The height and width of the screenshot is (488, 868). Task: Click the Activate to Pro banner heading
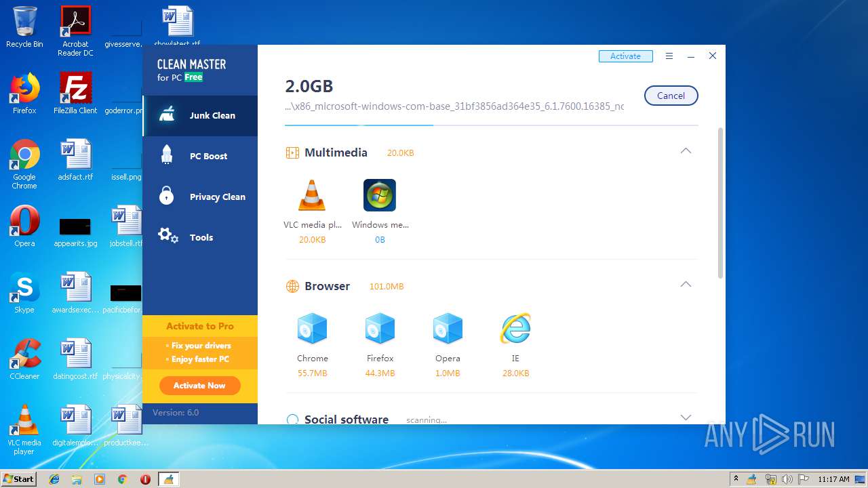point(199,326)
